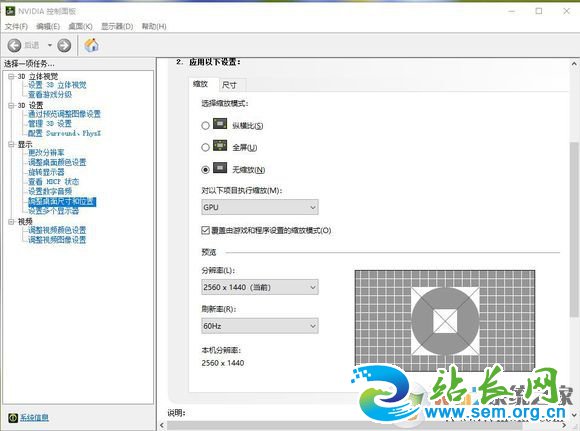580x431 pixels.
Task: Select 更改分辨率 in the task tree
Action: pyautogui.click(x=46, y=152)
